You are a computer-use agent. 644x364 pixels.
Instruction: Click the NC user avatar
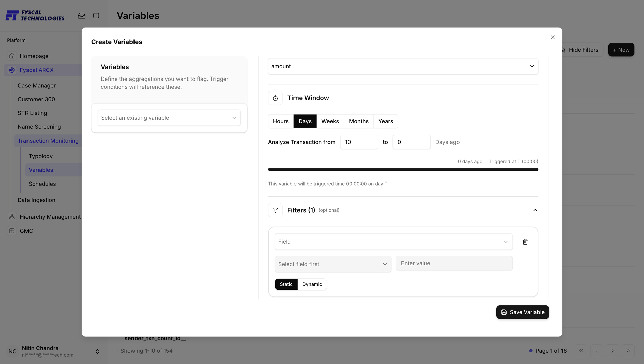point(13,351)
